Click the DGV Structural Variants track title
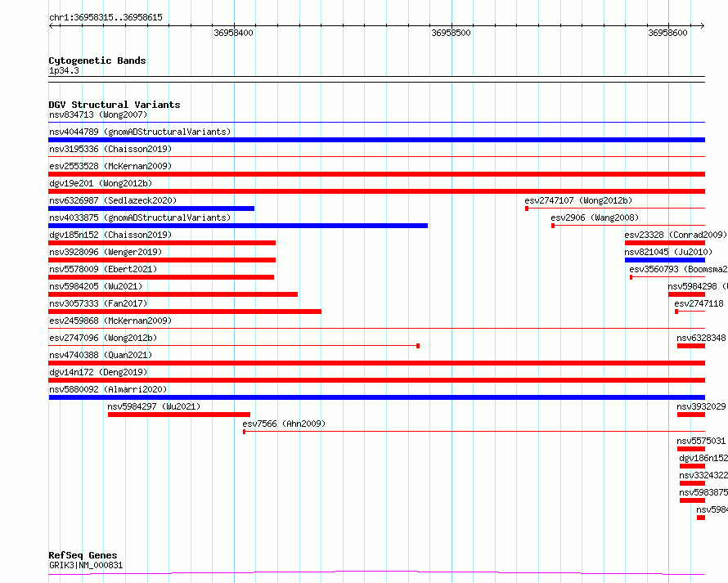The image size is (728, 583). 115,105
